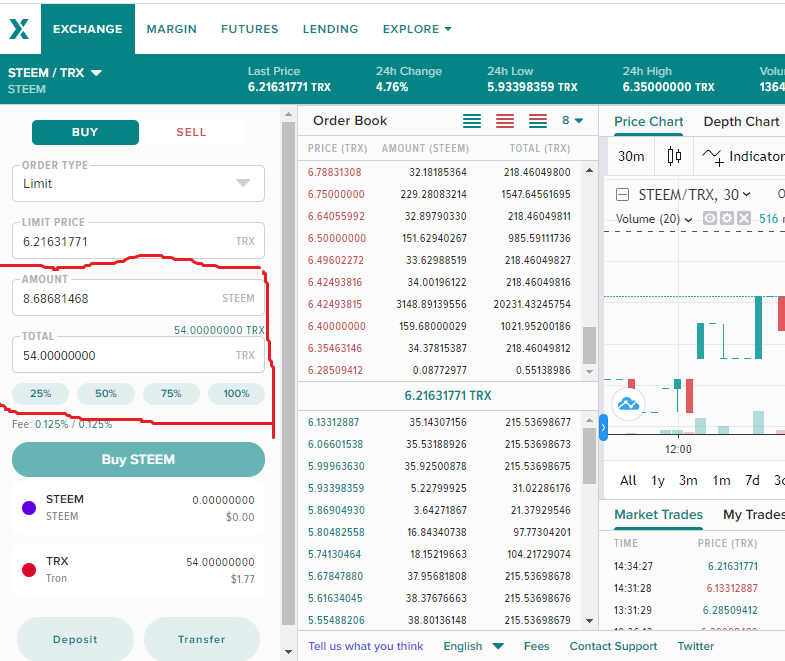Open chart interval dropdown next to STEEM/TRX, 30
The image size is (785, 661).
coord(746,194)
